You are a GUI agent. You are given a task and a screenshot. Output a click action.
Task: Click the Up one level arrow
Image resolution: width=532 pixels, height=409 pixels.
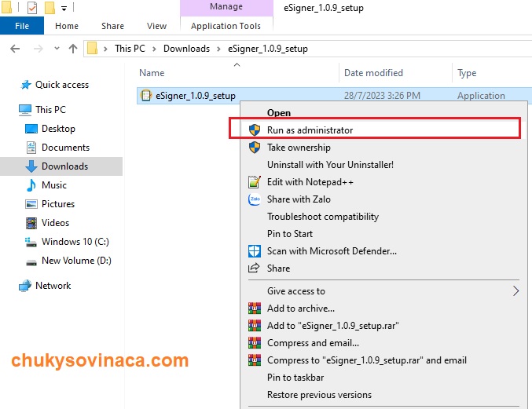coord(73,49)
